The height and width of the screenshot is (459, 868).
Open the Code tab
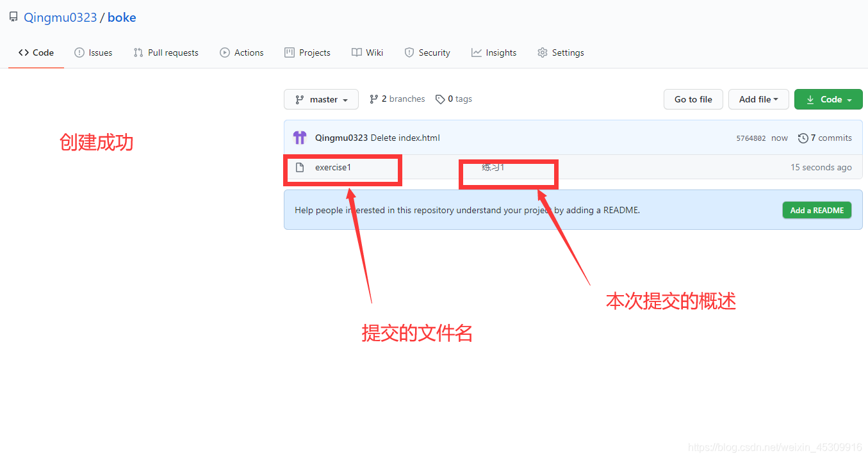(36, 52)
